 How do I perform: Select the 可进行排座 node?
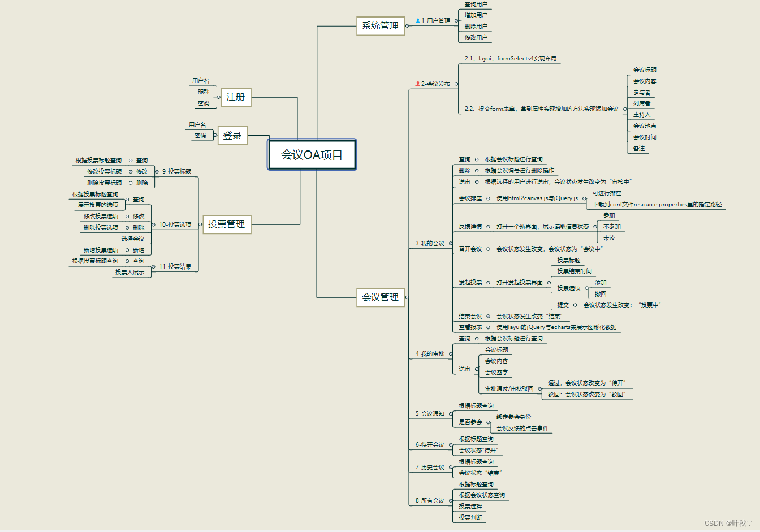coord(607,193)
